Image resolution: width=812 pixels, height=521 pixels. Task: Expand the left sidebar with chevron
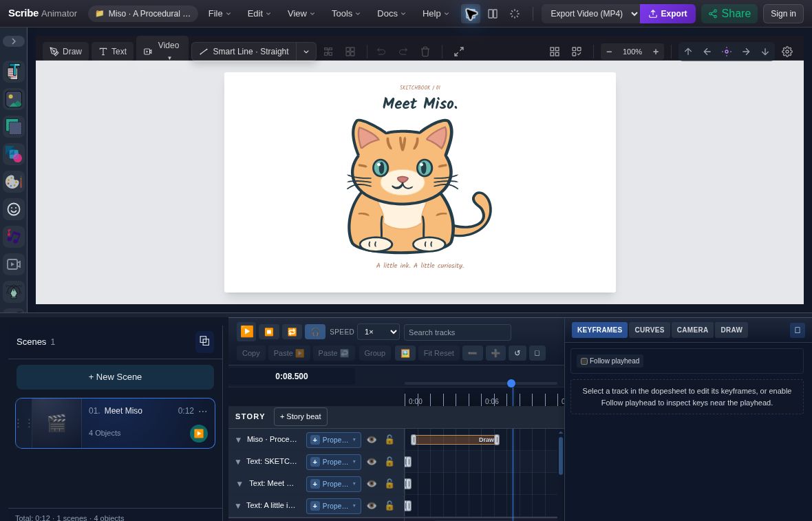pyautogui.click(x=14, y=41)
